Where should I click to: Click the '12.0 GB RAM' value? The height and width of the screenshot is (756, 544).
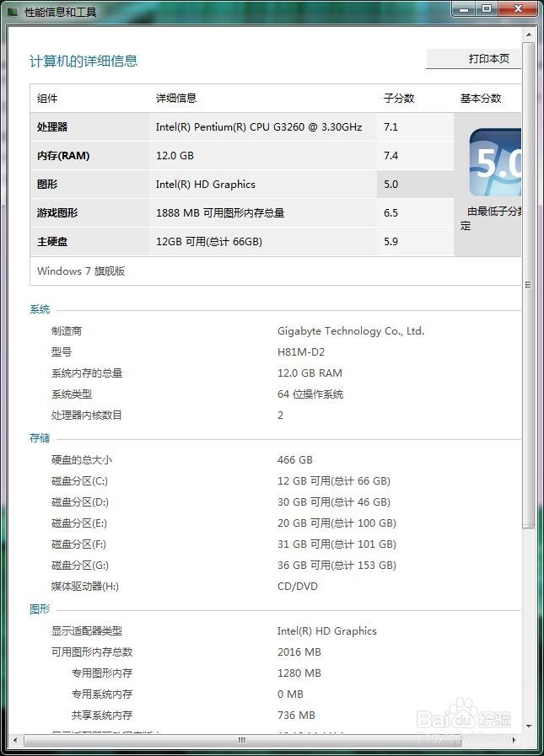click(x=310, y=373)
